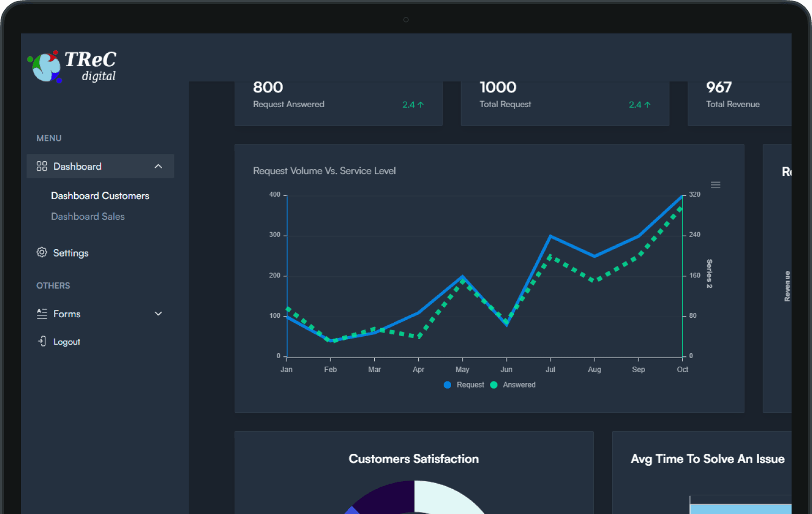
Task: Click the Forms list icon
Action: [x=42, y=314]
